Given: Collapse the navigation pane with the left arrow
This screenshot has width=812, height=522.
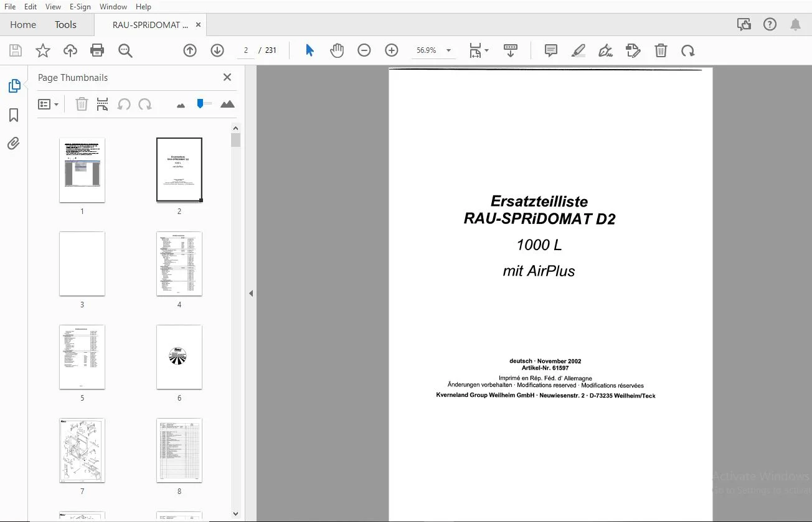Looking at the screenshot, I should click(251, 293).
